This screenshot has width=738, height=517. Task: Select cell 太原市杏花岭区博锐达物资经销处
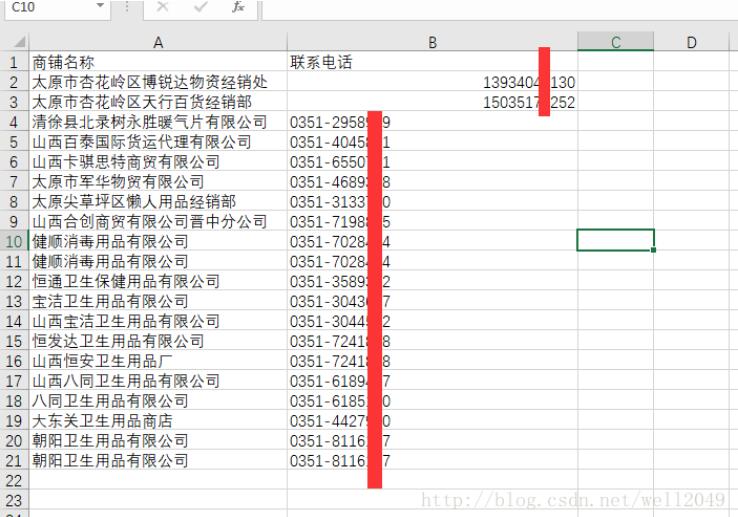[158, 82]
